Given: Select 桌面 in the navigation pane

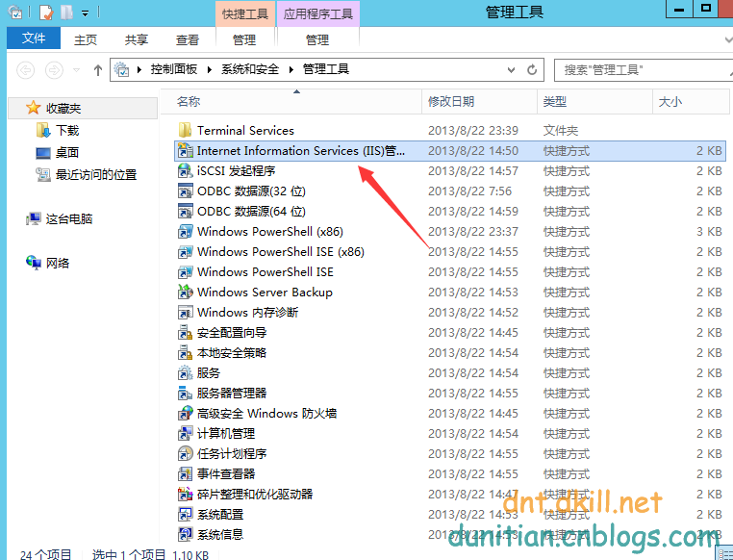Looking at the screenshot, I should [66, 152].
